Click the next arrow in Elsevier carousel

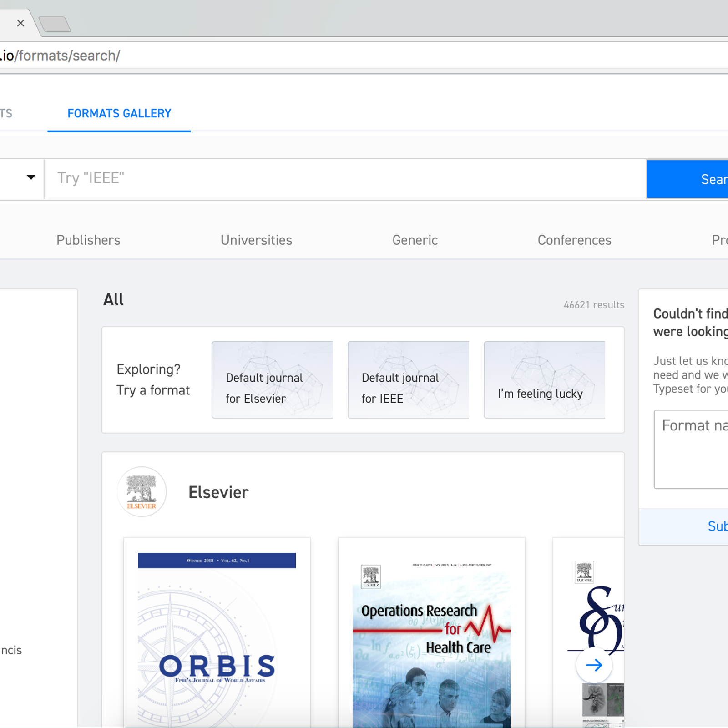pos(594,665)
